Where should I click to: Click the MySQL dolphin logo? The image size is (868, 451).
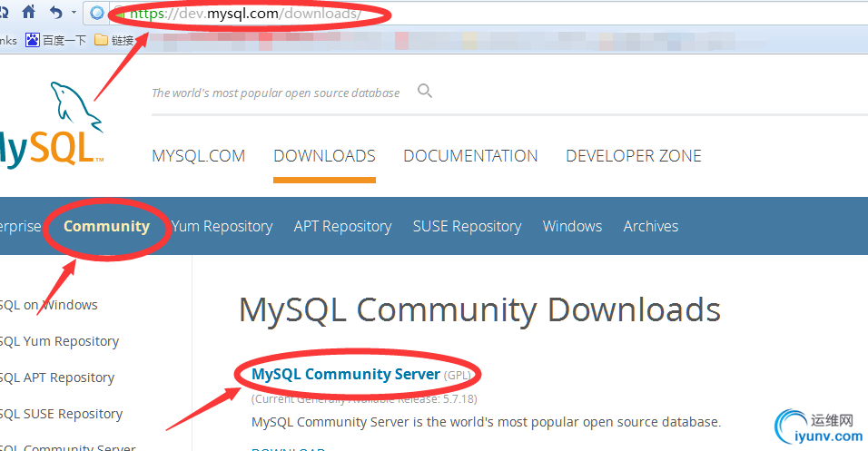(52, 124)
